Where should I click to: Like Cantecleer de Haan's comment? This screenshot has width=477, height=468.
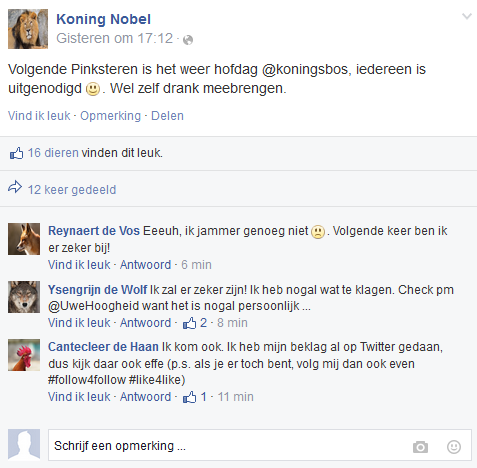tap(79, 397)
